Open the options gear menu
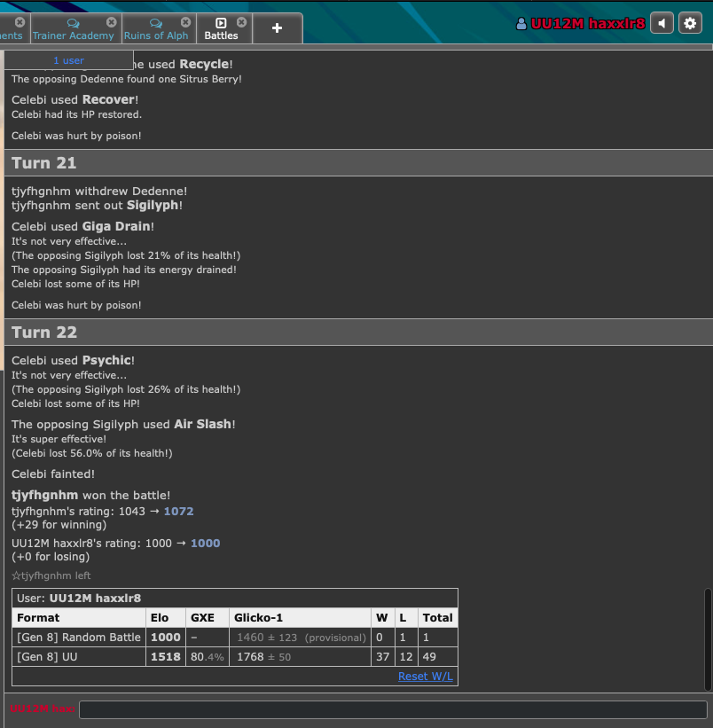This screenshot has height=728, width=713. click(x=690, y=23)
